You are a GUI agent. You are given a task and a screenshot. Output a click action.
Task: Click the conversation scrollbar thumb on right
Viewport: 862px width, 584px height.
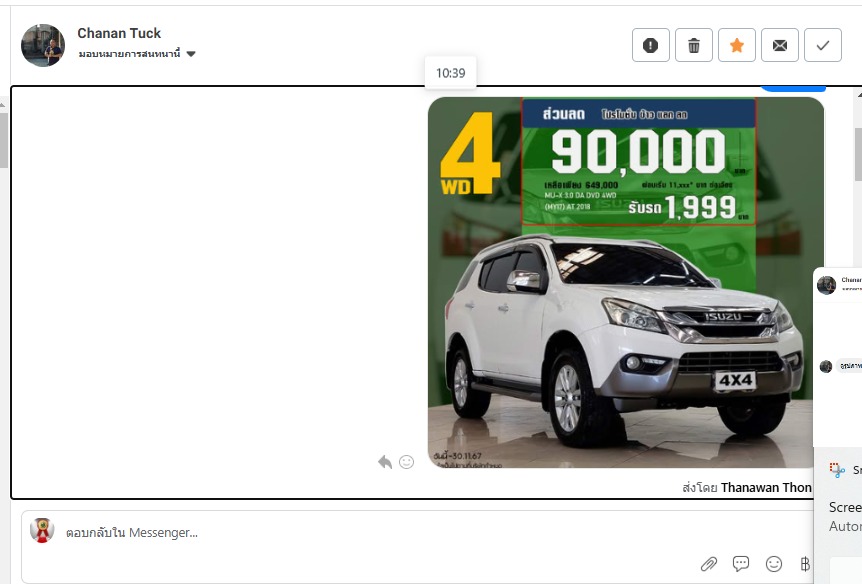858,153
